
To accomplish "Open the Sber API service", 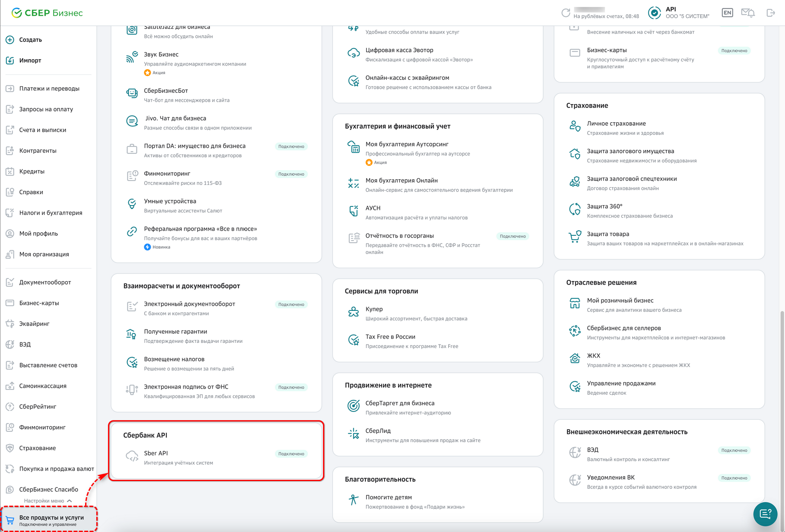I will tap(216, 458).
